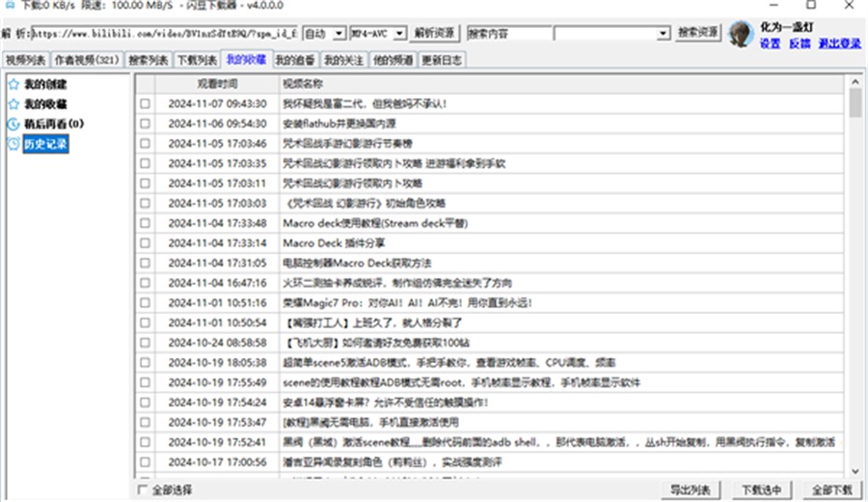Switch to the 搜索列表 tab
The height and width of the screenshot is (502, 868).
pos(148,60)
